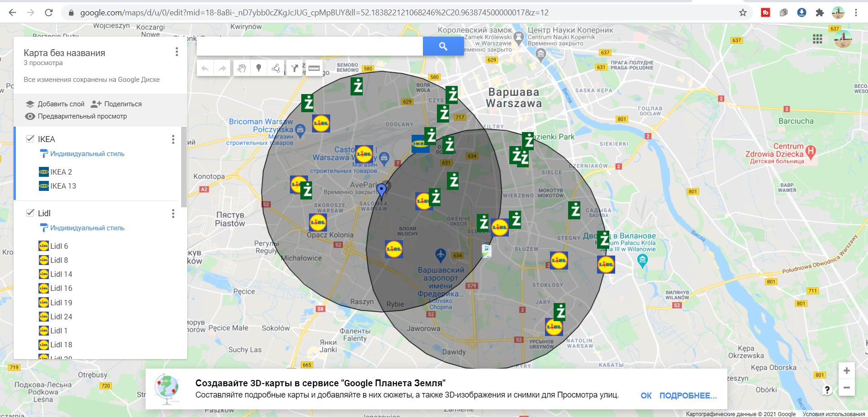Image resolution: width=868 pixels, height=417 pixels.
Task: Zoom in on the map
Action: pyautogui.click(x=846, y=371)
